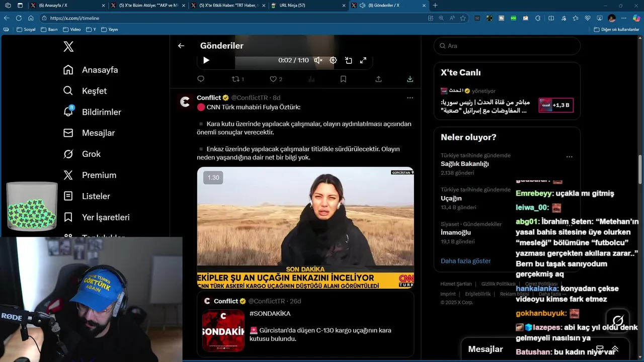Switch to the 'X'te Bizim Atölye' tab
This screenshot has height=362, width=644.
[x=147, y=6]
